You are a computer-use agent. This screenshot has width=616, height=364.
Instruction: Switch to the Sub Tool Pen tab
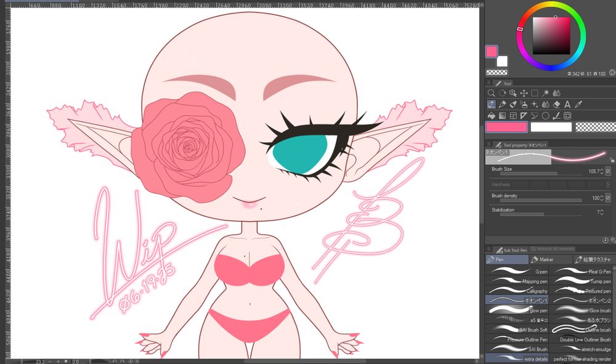[x=511, y=249]
